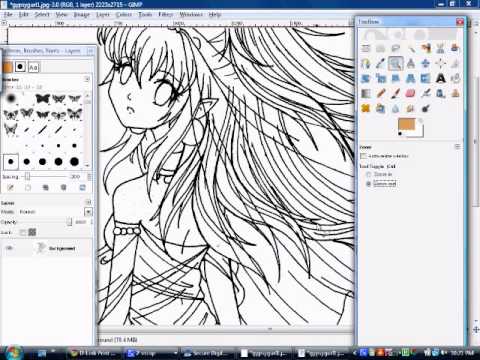Select the Blend gradient tool
This screenshot has width=480, height=360.
[366, 93]
